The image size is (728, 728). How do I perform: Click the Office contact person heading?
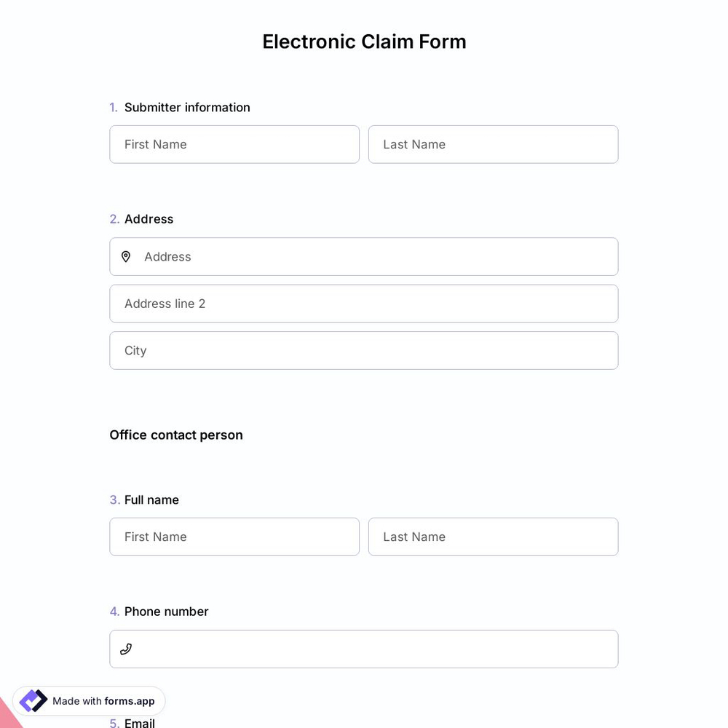click(176, 435)
